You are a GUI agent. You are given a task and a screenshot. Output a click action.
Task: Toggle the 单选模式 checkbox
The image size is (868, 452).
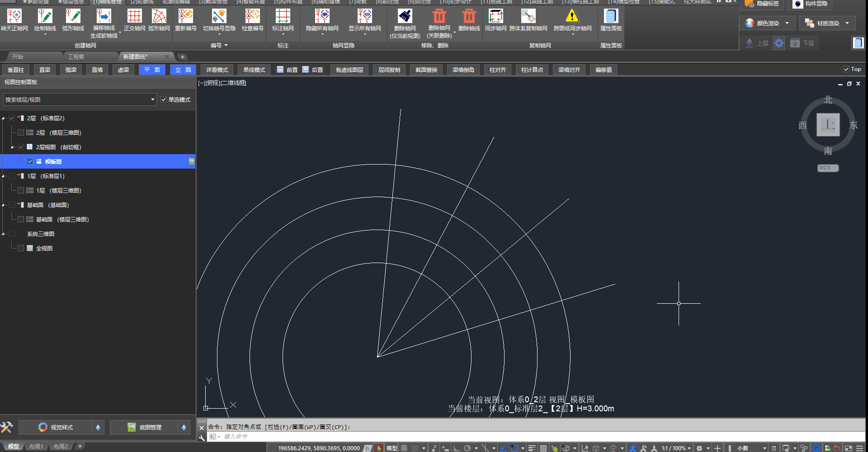(164, 99)
